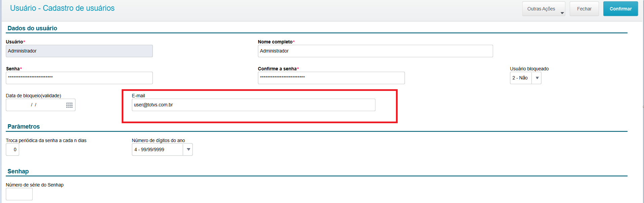Click the Número de série do Senhap label
Image resolution: width=644 pixels, height=203 pixels.
(35, 185)
